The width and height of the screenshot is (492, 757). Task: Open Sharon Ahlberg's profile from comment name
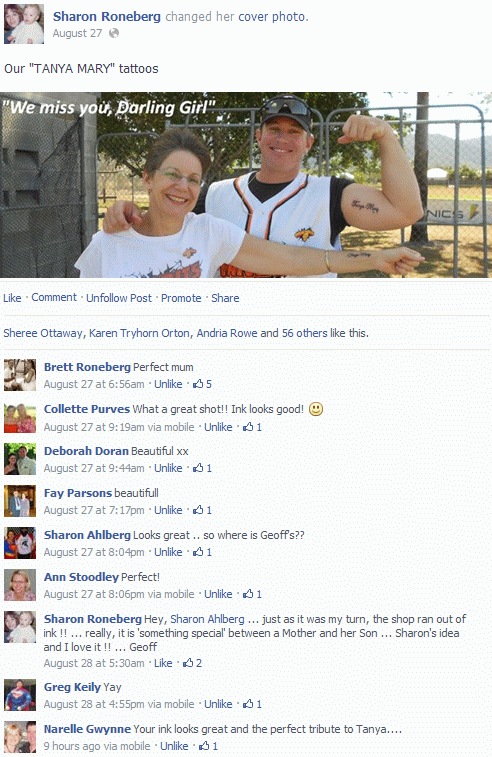click(x=87, y=535)
